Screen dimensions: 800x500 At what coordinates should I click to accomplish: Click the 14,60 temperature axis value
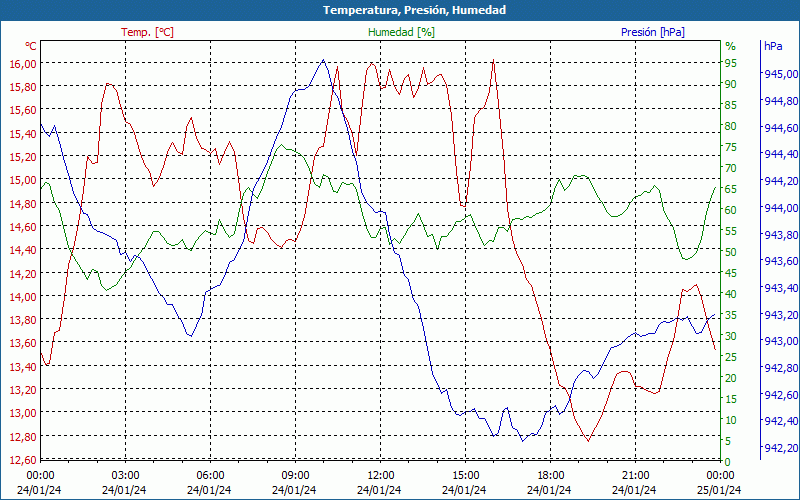tap(23, 227)
